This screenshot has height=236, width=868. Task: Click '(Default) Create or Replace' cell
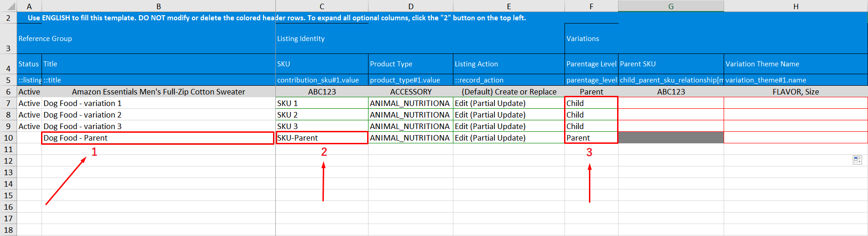pyautogui.click(x=509, y=92)
